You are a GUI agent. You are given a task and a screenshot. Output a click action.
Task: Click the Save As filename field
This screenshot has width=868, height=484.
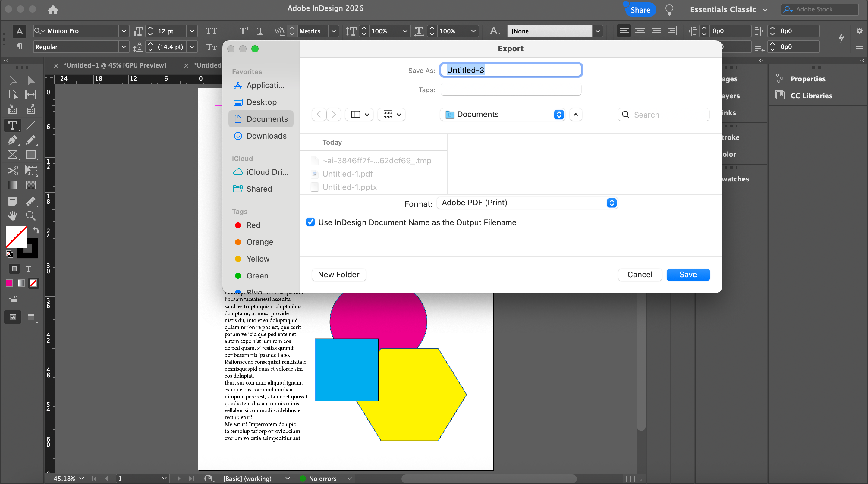pos(511,70)
